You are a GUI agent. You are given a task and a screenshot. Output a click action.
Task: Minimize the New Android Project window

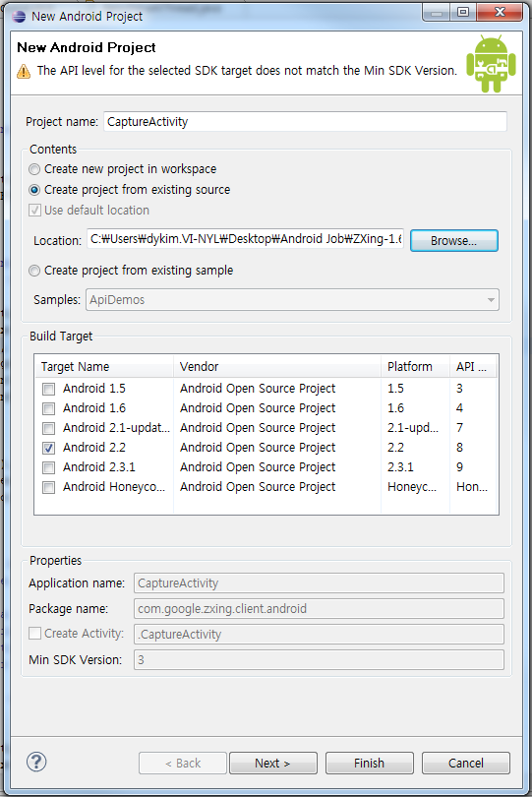pos(436,12)
